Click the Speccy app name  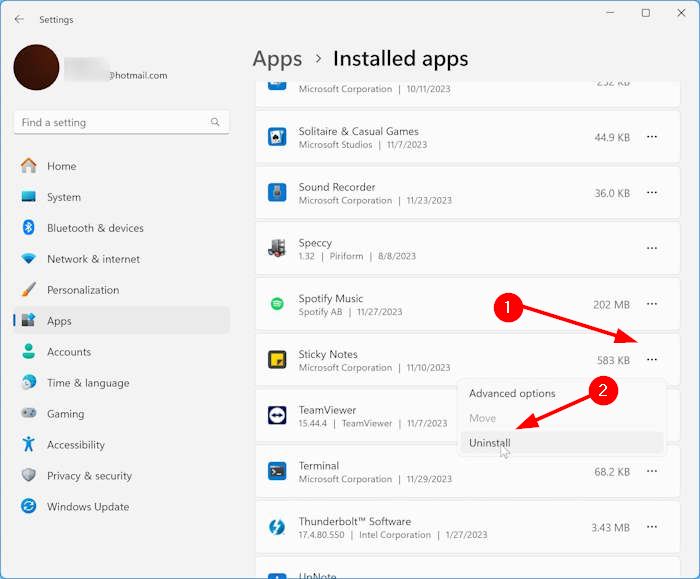point(315,243)
